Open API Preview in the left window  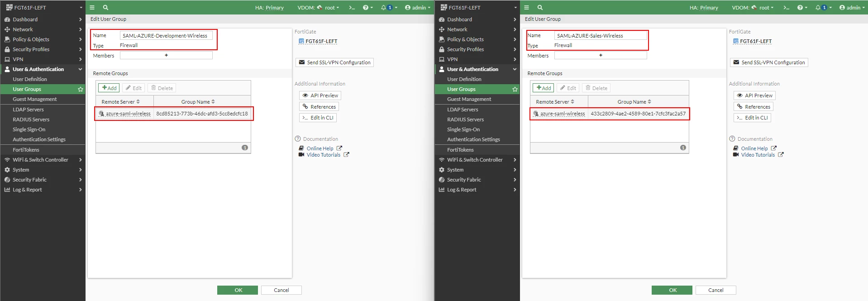click(320, 96)
